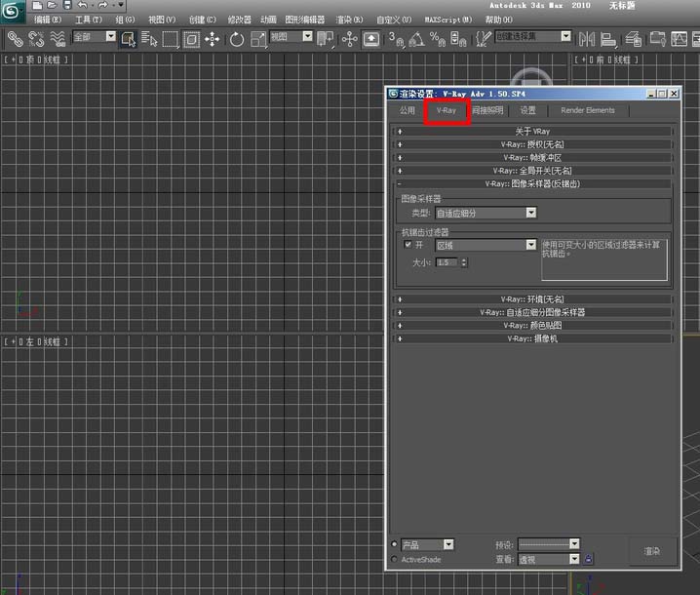
Task: Open the antialiasing filter 区域 dropdown
Action: (486, 245)
